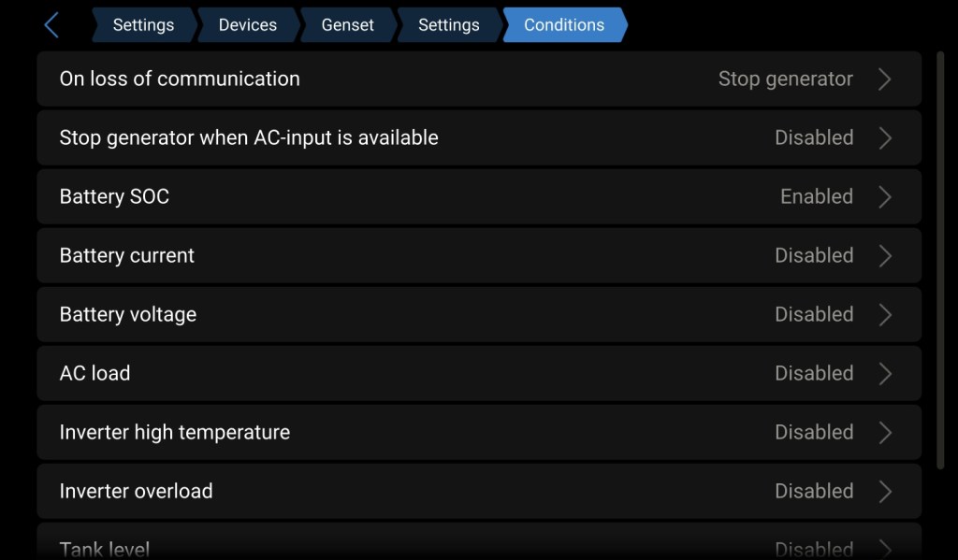The image size is (958, 560).
Task: Select the Conditions breadcrumb tab
Action: pos(564,25)
